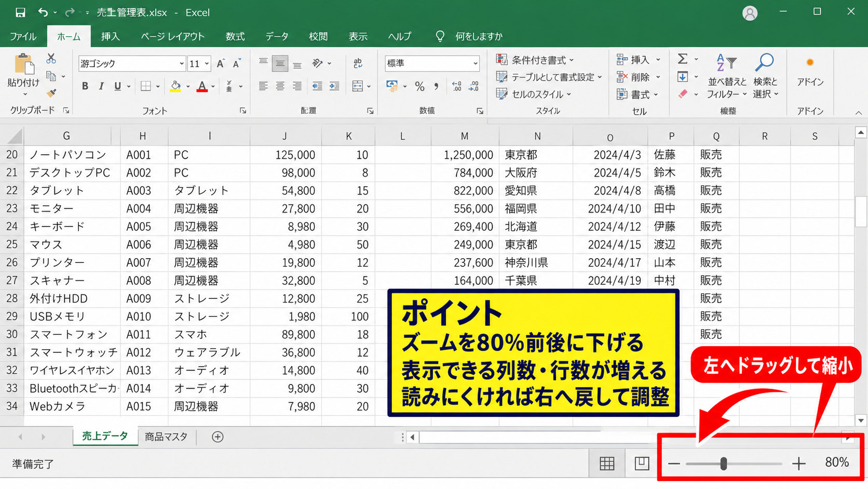Open the Find and Select magnifier
The width and height of the screenshot is (868, 489).
(x=765, y=62)
